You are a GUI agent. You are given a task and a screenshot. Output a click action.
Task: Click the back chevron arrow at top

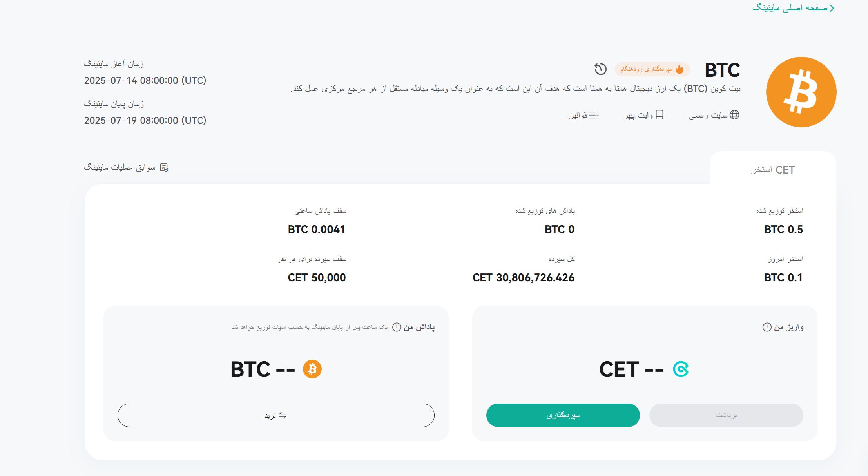click(x=832, y=8)
